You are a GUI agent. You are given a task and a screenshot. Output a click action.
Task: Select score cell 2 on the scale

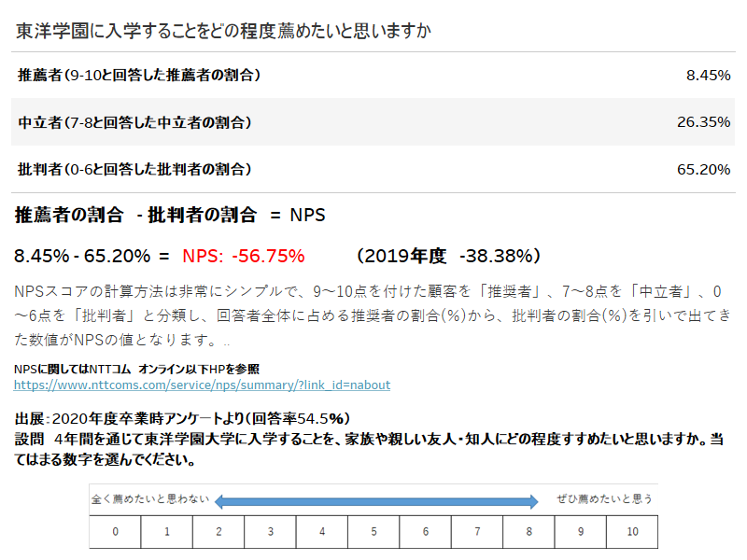[x=218, y=531]
